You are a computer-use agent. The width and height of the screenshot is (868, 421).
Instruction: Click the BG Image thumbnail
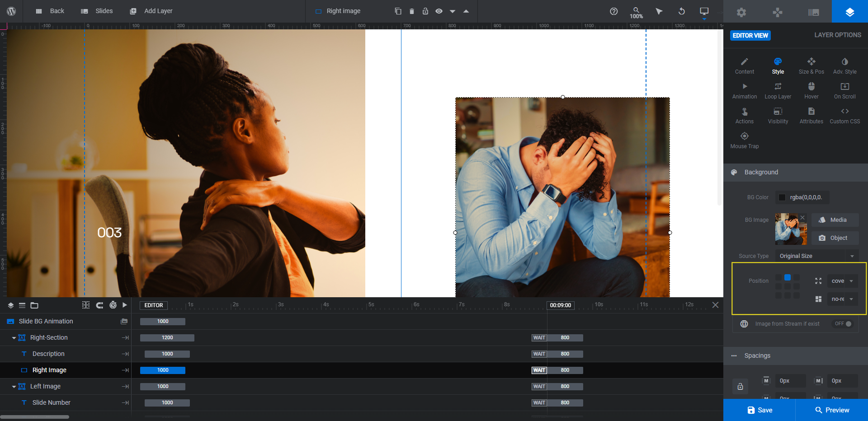pos(791,229)
